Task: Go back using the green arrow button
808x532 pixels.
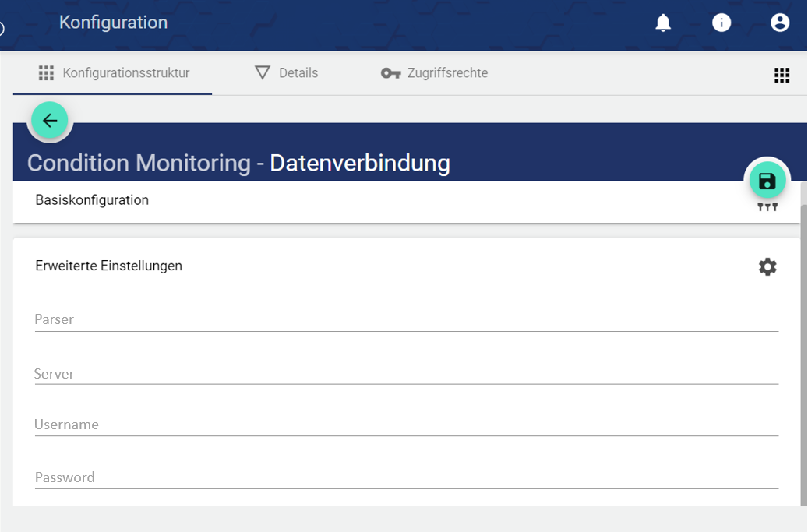Action: coord(51,121)
